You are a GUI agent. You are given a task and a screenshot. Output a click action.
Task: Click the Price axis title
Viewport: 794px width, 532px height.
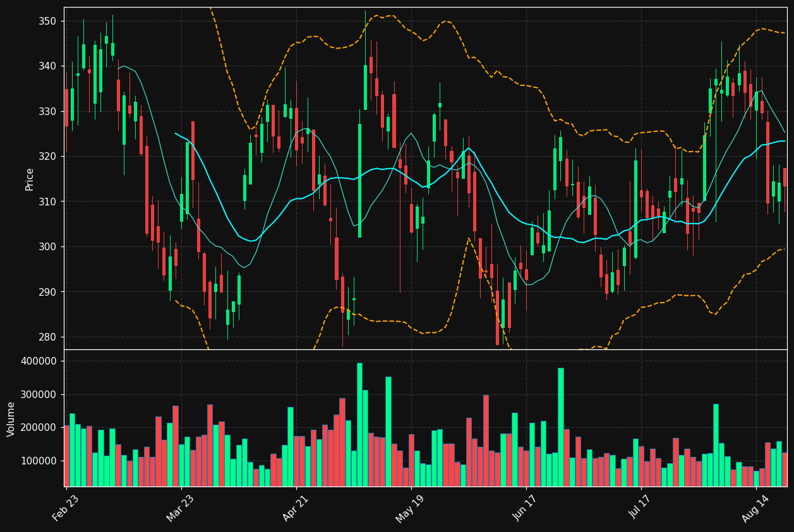coord(29,179)
